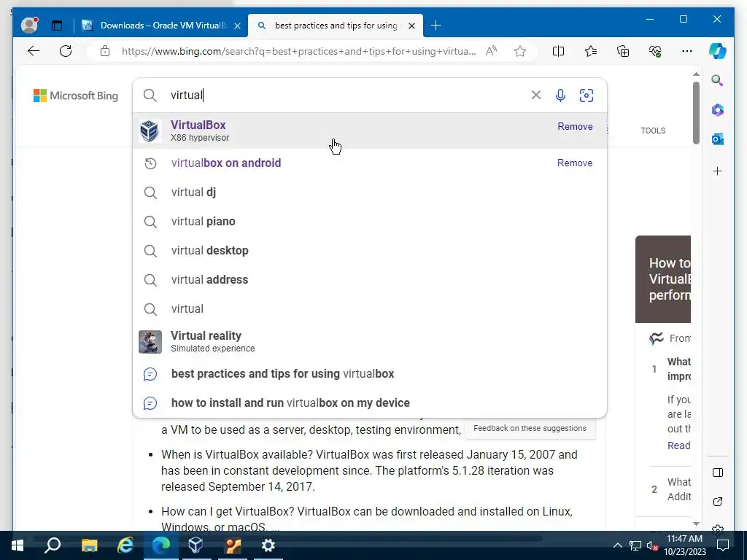Image resolution: width=747 pixels, height=560 pixels.
Task: Remove 'virtualbox on android' from history
Action: [x=575, y=163]
